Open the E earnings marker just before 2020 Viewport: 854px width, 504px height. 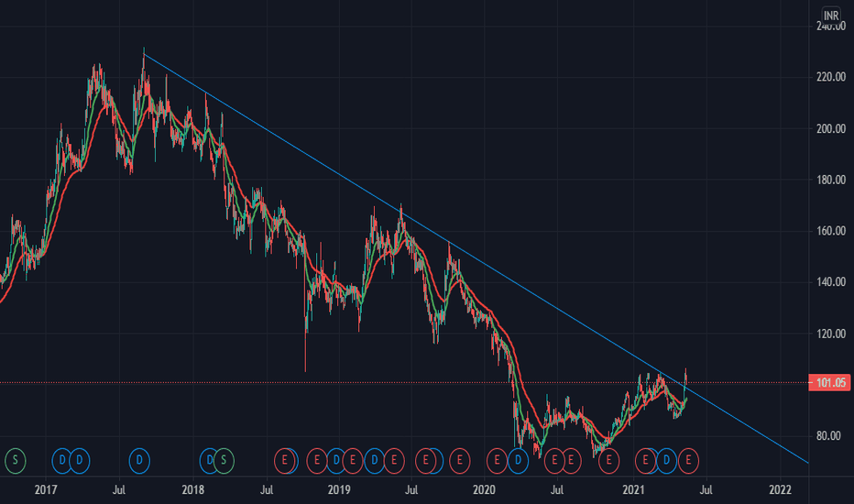coord(459,461)
